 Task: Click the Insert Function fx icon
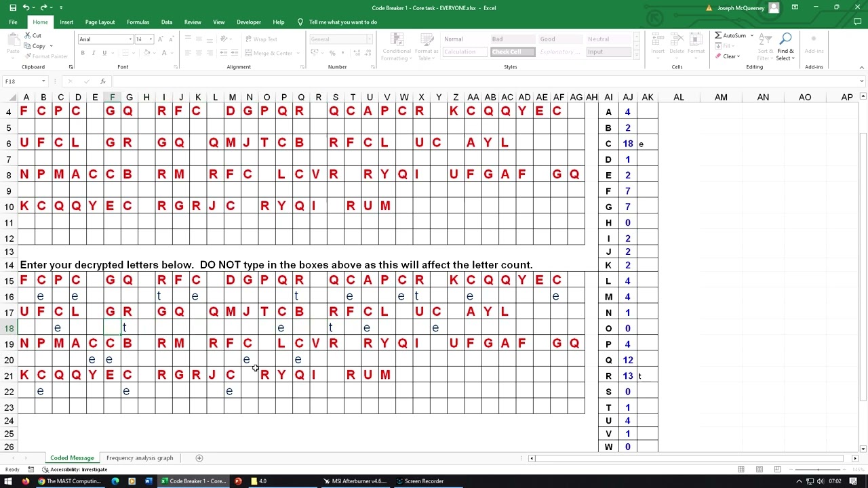tap(103, 81)
